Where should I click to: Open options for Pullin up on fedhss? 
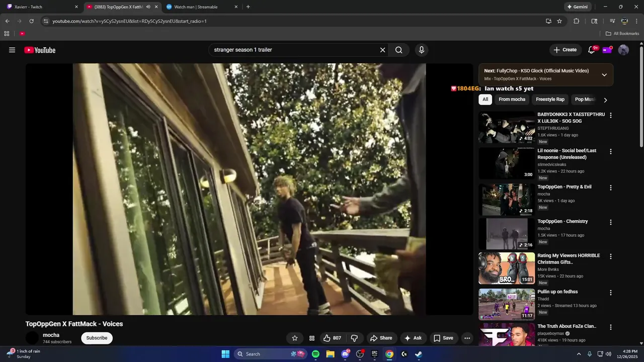click(x=611, y=293)
